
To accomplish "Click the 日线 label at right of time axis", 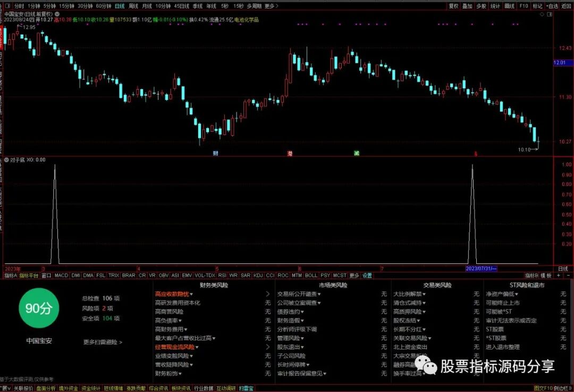I will 563,269.
